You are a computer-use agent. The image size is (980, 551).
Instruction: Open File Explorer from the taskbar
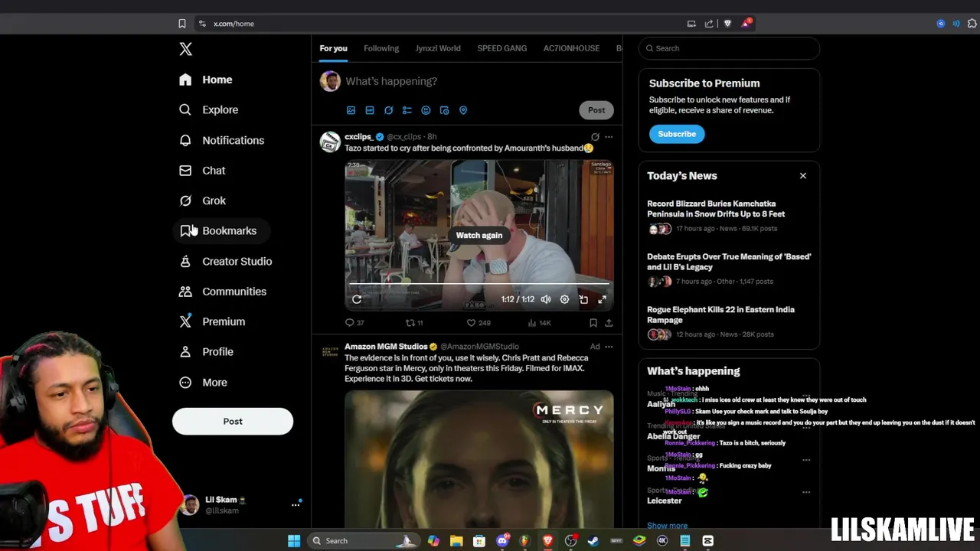(456, 541)
